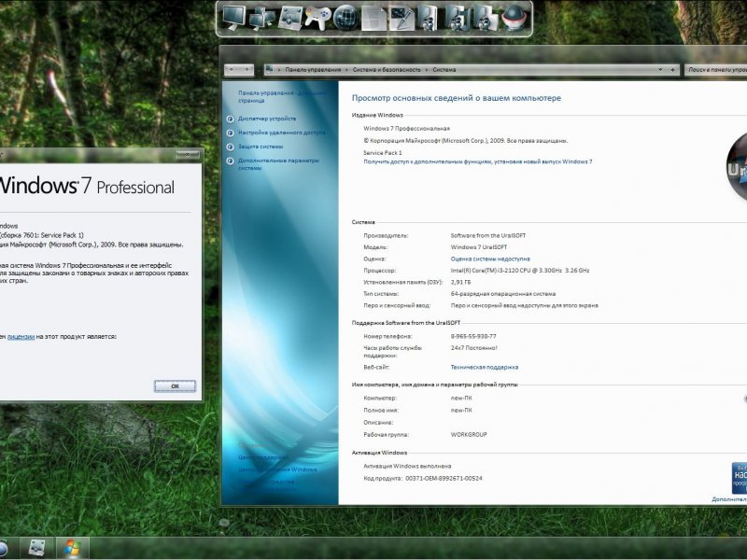Open the globe internet icon in dock
747x560 pixels.
[345, 19]
